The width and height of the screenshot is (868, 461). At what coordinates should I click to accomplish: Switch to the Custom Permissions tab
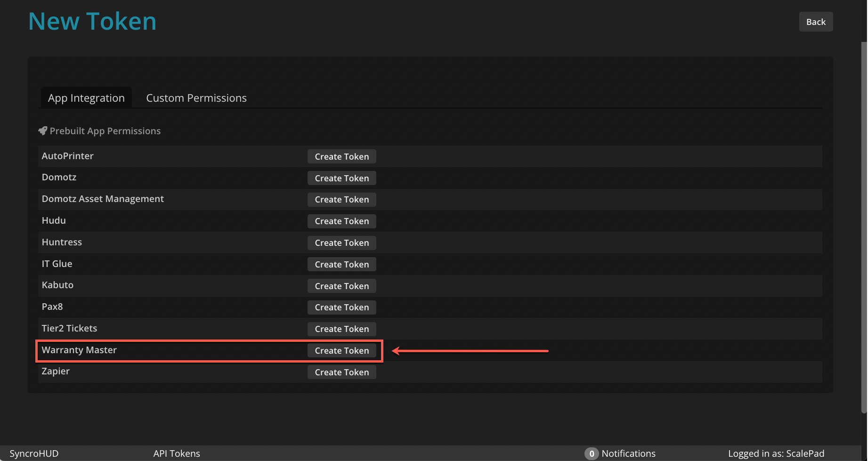tap(196, 98)
